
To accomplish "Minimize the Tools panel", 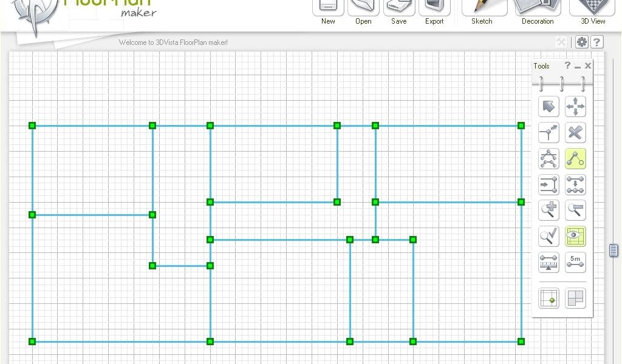I will (x=578, y=66).
